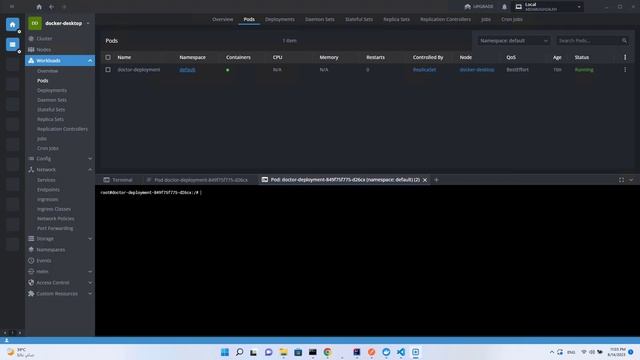Click the Running status text
Viewport: 640px width, 360px height.
(x=584, y=70)
